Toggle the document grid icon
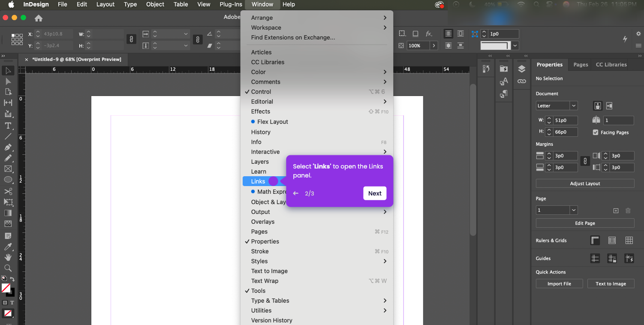 pyautogui.click(x=629, y=241)
